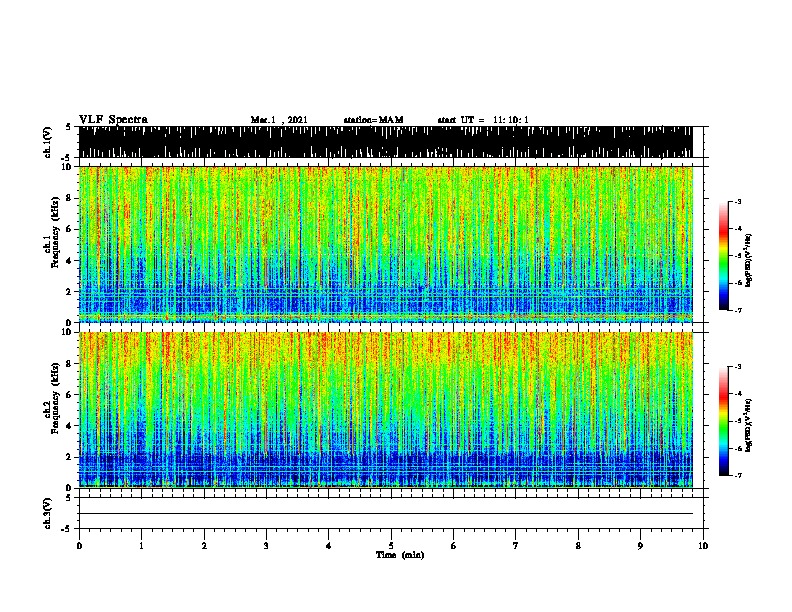Click the ch.2 log(PSD) color bar
The height and width of the screenshot is (612, 792).
point(723,421)
